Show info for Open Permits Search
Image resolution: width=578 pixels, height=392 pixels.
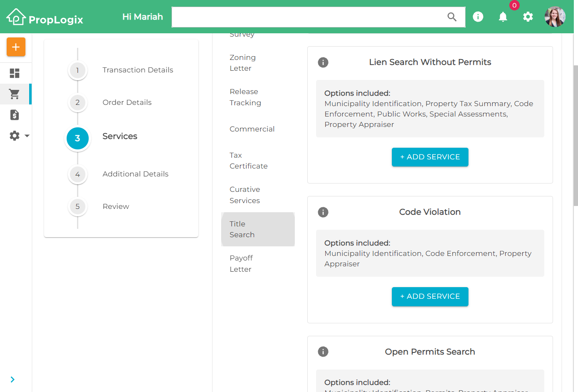tap(323, 352)
